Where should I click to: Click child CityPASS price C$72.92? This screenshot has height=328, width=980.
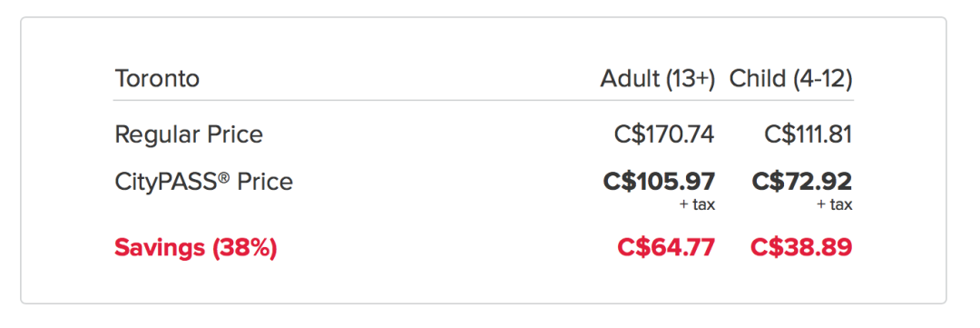pyautogui.click(x=802, y=182)
